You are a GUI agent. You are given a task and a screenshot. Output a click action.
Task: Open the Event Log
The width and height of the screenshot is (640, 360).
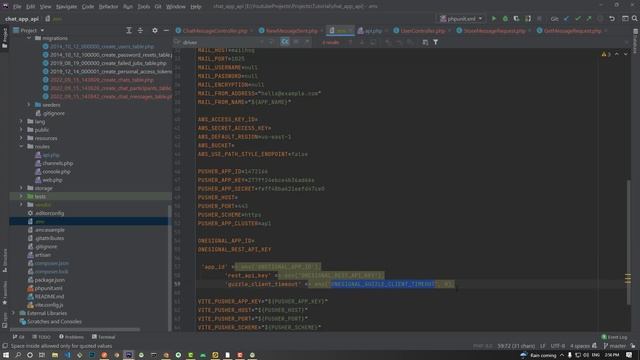pos(614,337)
